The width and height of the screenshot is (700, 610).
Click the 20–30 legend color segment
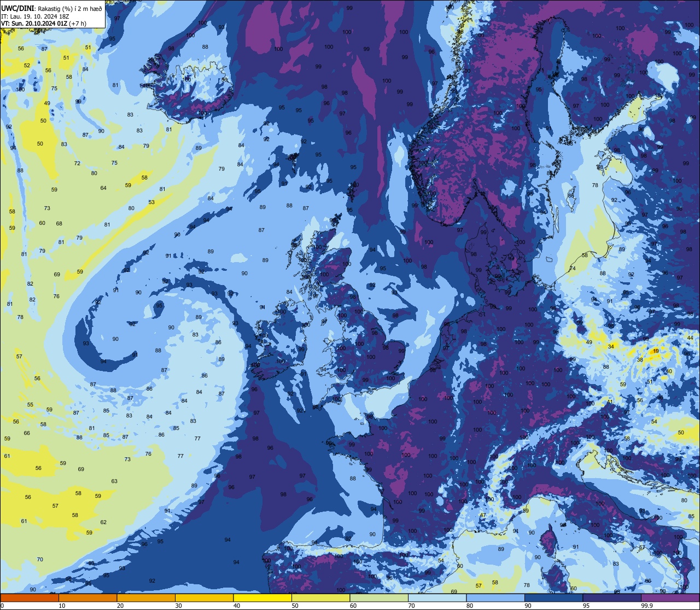click(146, 598)
